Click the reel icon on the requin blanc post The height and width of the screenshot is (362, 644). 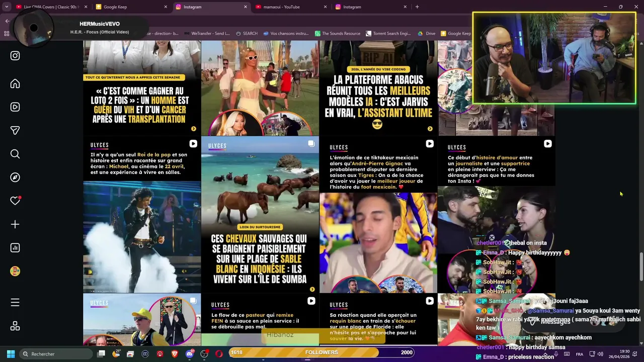point(430,301)
